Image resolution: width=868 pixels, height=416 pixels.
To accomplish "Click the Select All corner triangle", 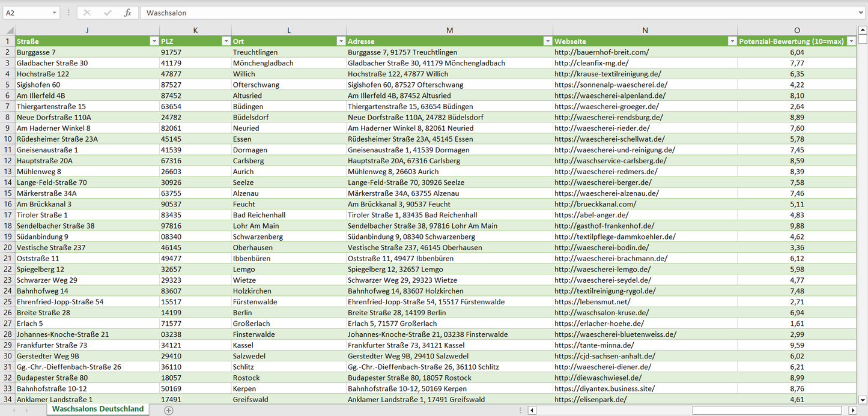I will [10, 31].
